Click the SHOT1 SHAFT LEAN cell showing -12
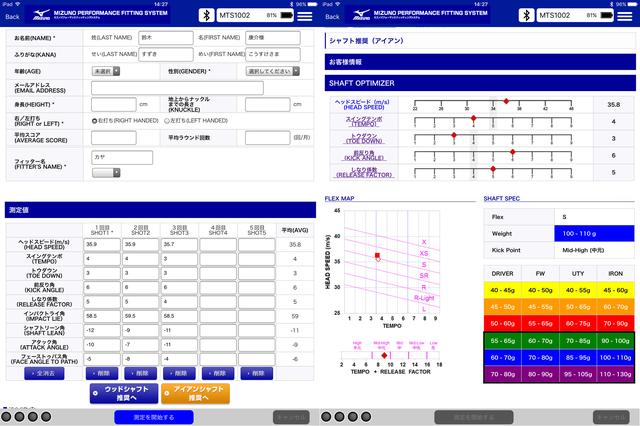The width and height of the screenshot is (640, 426). pos(102,331)
